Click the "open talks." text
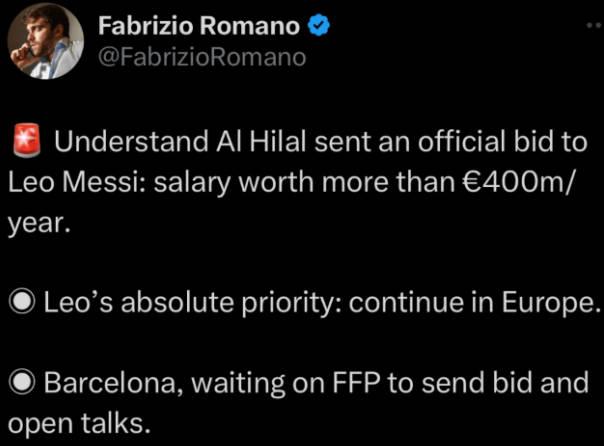Screen dimensions: 604x446 pos(78,422)
